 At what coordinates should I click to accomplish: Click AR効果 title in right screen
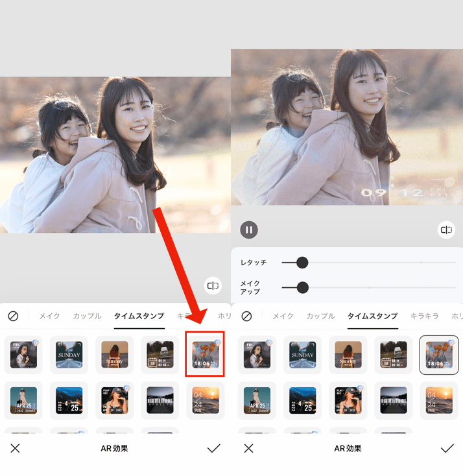tap(348, 448)
